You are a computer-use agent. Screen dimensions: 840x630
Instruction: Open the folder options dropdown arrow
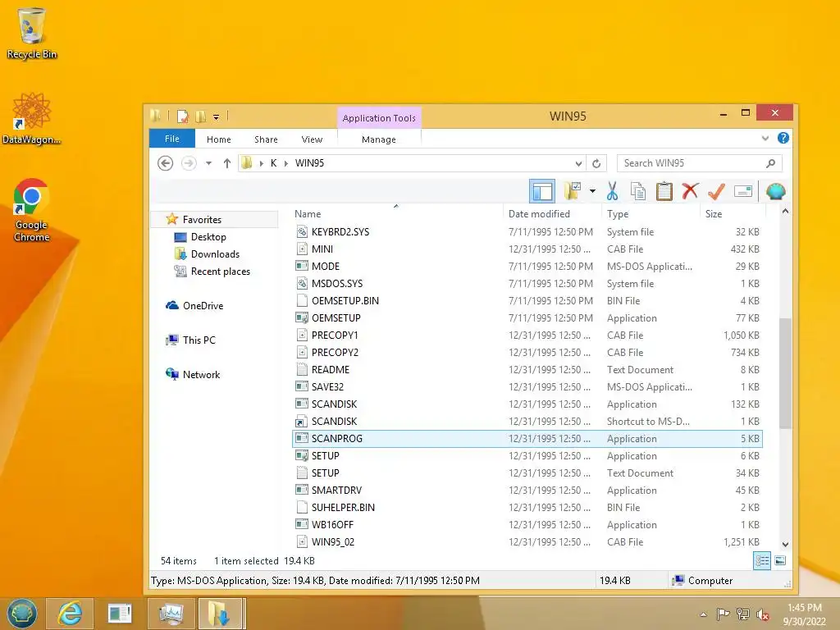592,190
